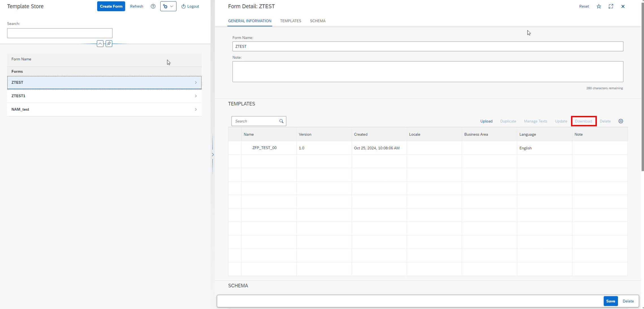The image size is (644, 309).
Task: Open the settings gear dropdown in header
Action: tap(168, 6)
